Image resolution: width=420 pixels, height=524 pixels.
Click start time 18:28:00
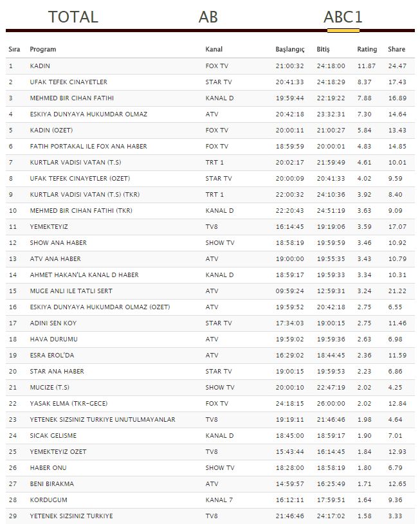290,467
